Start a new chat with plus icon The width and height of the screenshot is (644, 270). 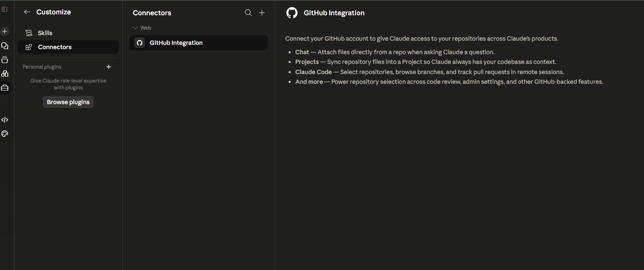click(5, 31)
